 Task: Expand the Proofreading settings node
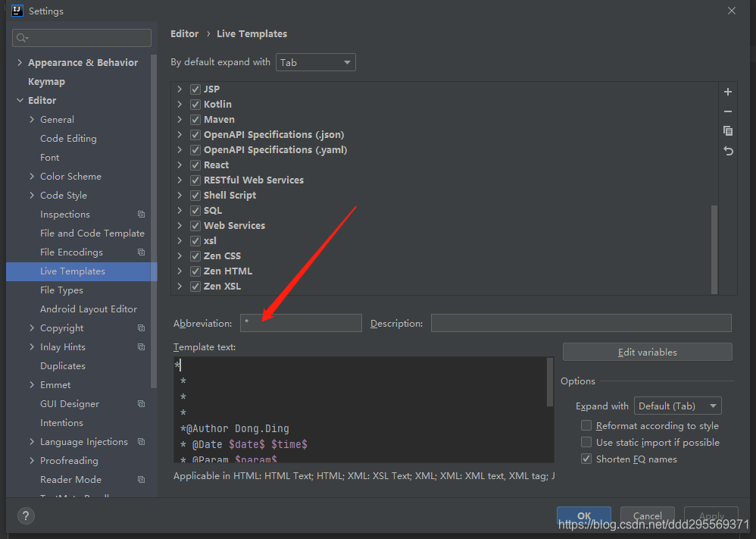click(32, 460)
